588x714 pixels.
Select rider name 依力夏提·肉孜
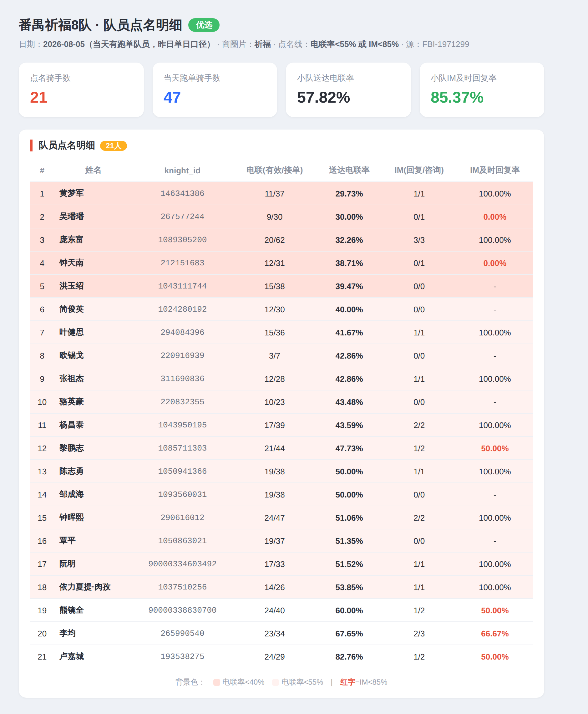point(85,587)
